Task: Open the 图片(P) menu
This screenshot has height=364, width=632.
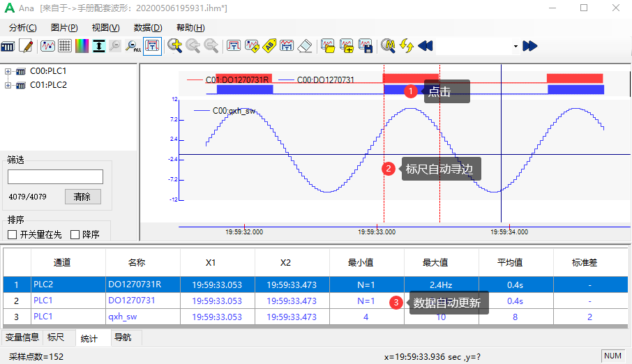Action: point(64,27)
